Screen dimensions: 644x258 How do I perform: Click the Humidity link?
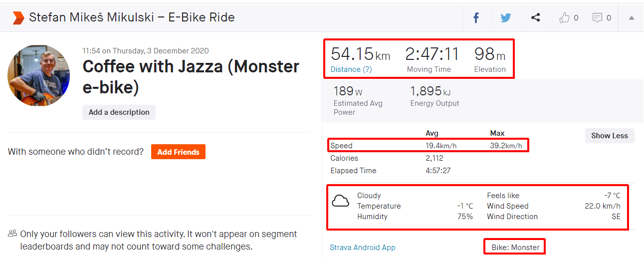point(372,217)
